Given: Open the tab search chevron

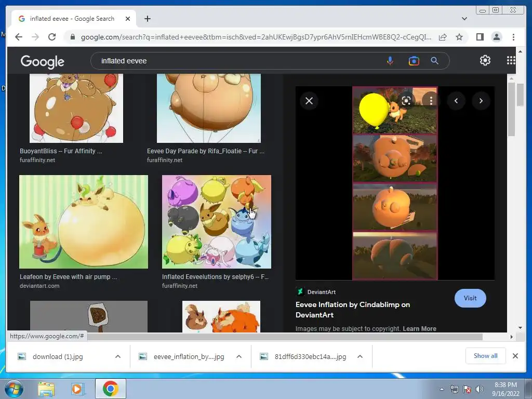Looking at the screenshot, I should 464,19.
